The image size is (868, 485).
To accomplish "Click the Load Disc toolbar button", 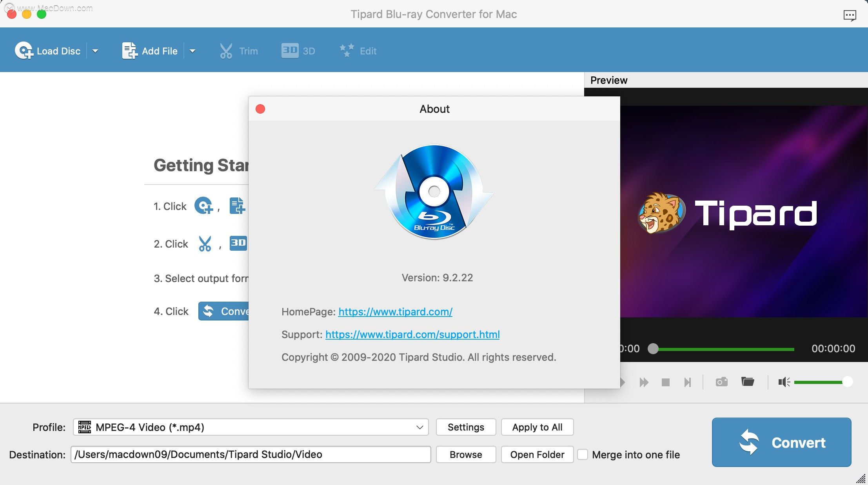I will pos(47,51).
